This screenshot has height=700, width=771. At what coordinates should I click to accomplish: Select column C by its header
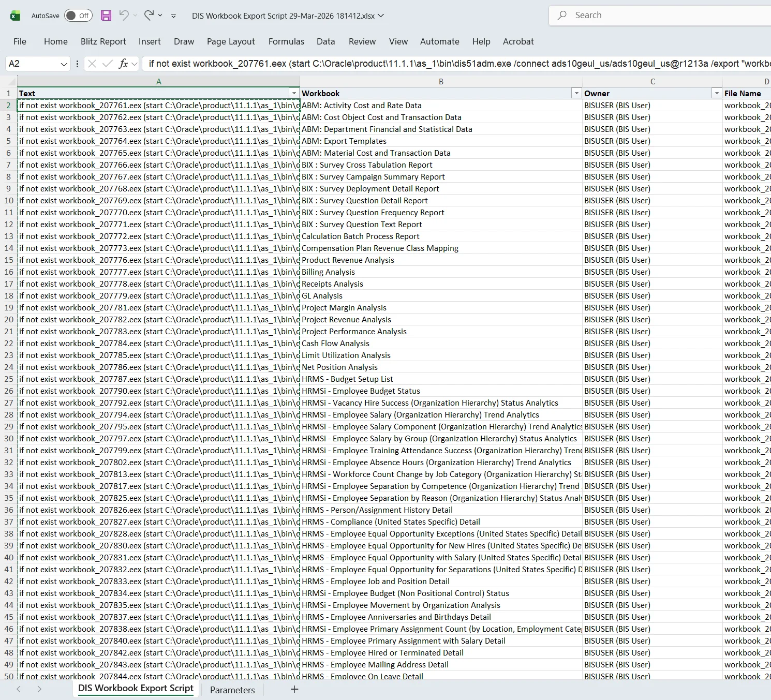click(x=653, y=81)
